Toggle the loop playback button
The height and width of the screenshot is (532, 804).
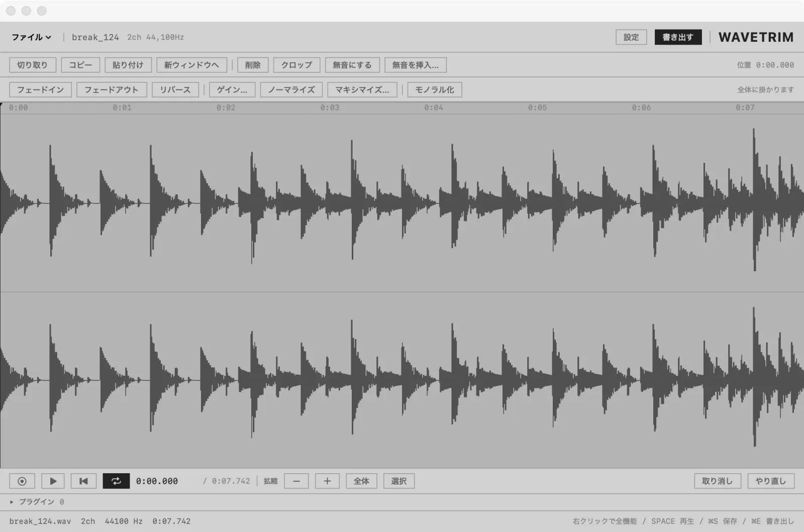pos(116,481)
